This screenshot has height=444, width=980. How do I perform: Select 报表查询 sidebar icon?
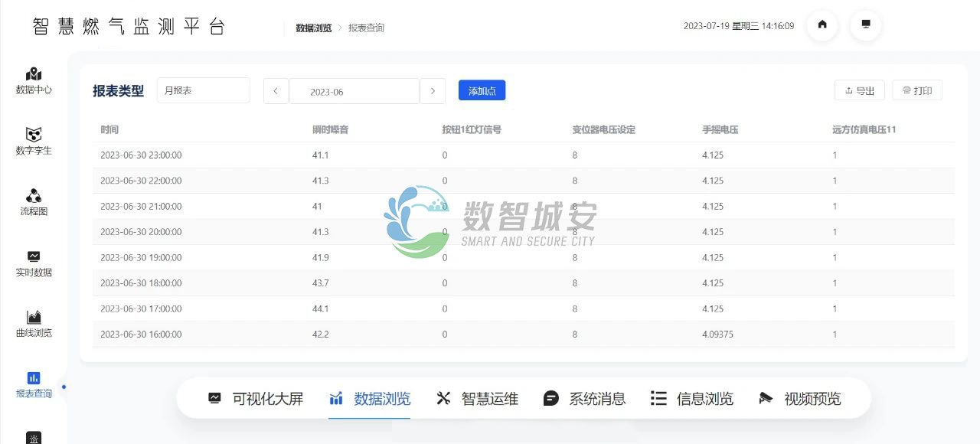click(x=34, y=384)
